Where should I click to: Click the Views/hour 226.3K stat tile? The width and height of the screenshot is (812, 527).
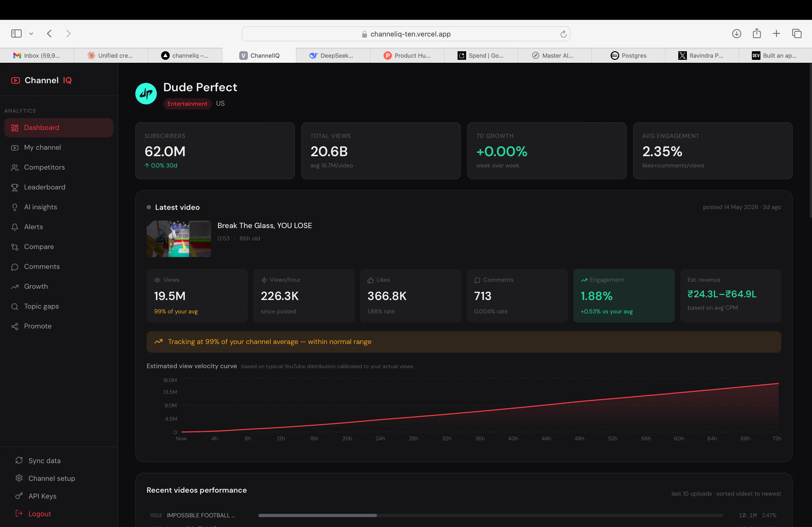304,295
